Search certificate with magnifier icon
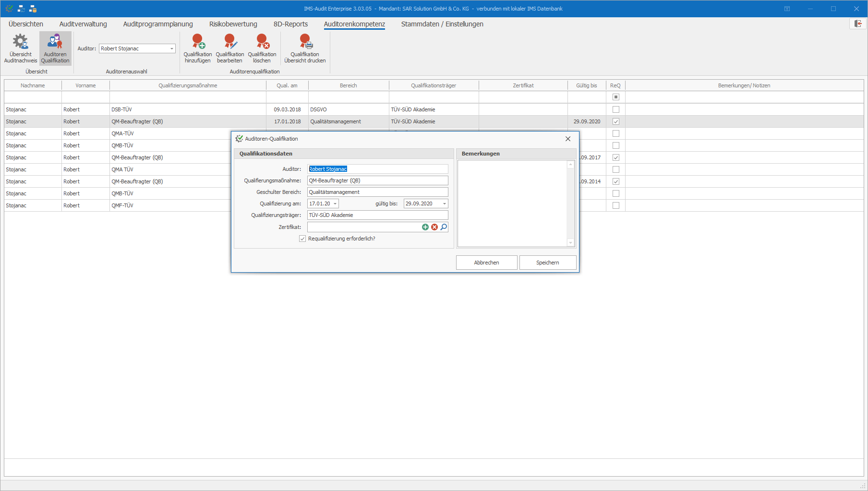Screen dimensions: 868x491 [444, 227]
